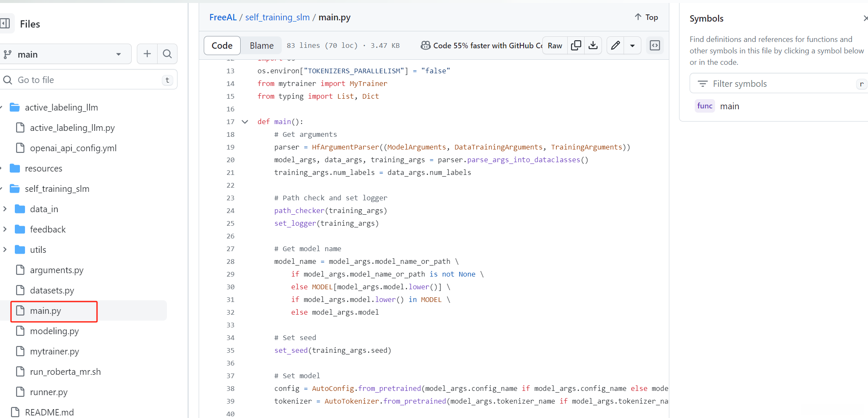Toggle the symbols pane icon

click(655, 45)
